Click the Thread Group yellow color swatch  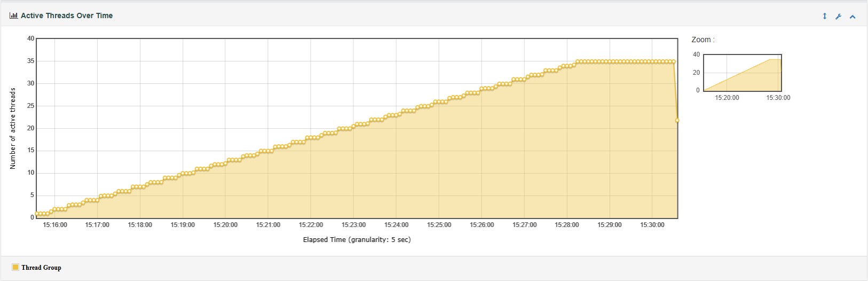(15, 267)
